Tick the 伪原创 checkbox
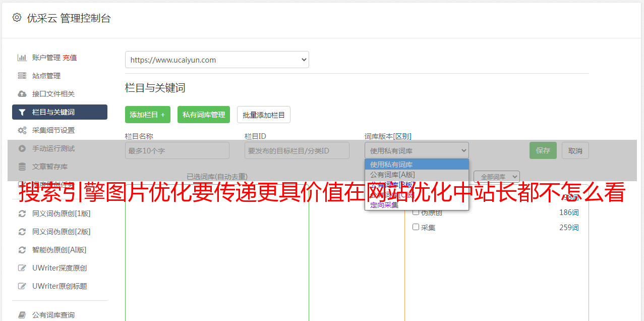Screen dimensions: 644x321 pos(416,212)
